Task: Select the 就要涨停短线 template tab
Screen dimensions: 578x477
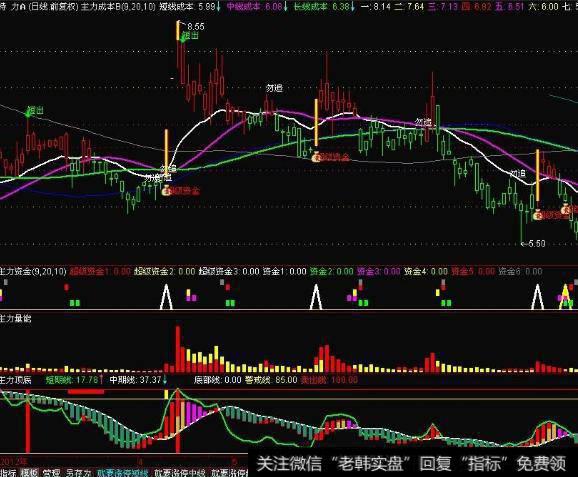Action: coord(123,473)
